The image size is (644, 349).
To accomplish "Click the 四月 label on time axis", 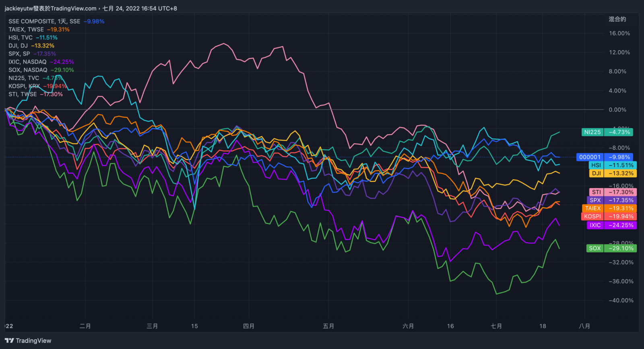I will coord(249,326).
